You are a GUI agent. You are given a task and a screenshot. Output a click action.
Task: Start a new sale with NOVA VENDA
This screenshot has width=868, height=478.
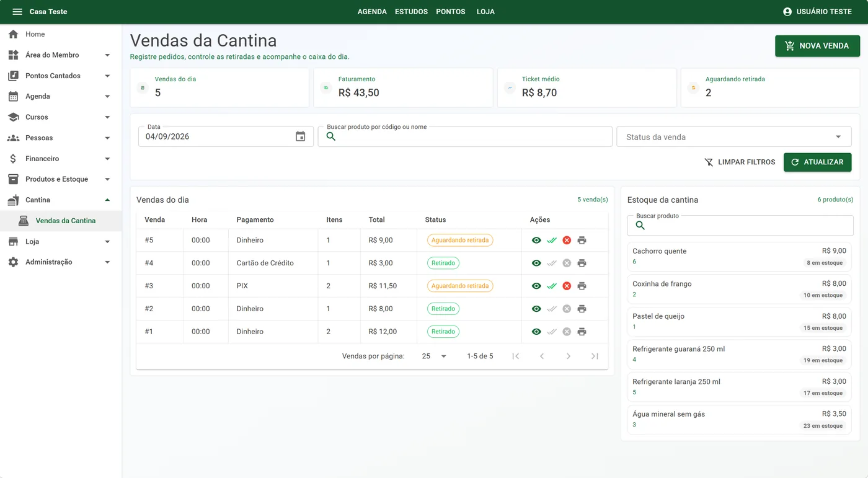coord(817,46)
